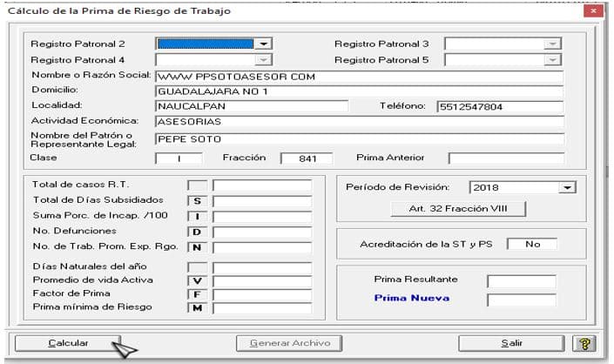Open the Registro Patronal 4 dropdown
The image size is (614, 364).
264,60
